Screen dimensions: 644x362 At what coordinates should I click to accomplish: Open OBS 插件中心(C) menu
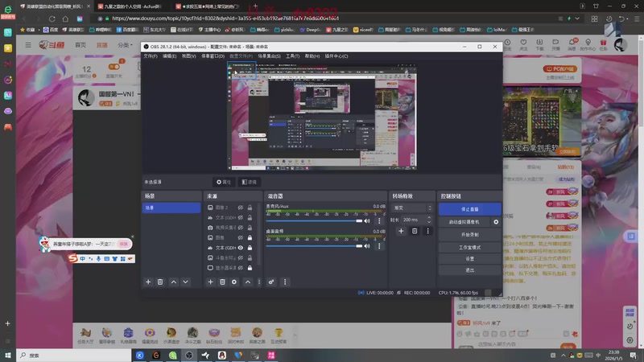coord(336,56)
